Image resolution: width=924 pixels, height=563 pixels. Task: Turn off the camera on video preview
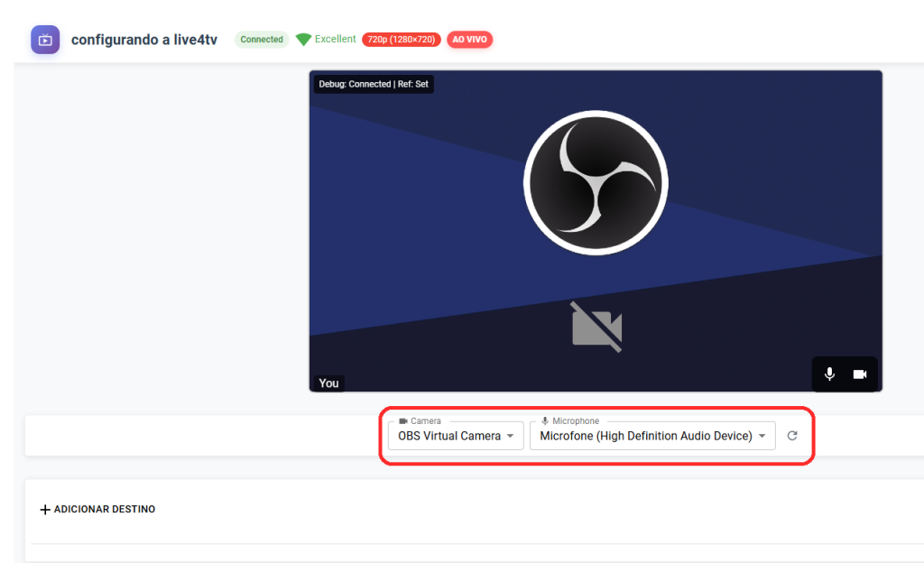[x=860, y=374]
